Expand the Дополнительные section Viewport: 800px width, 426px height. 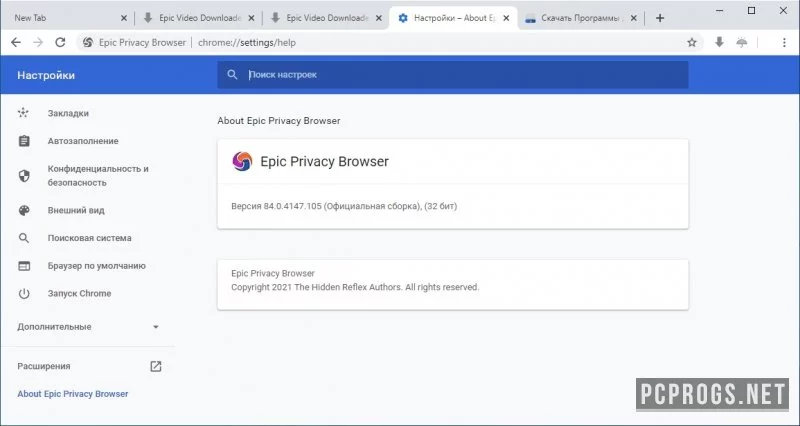tap(87, 327)
